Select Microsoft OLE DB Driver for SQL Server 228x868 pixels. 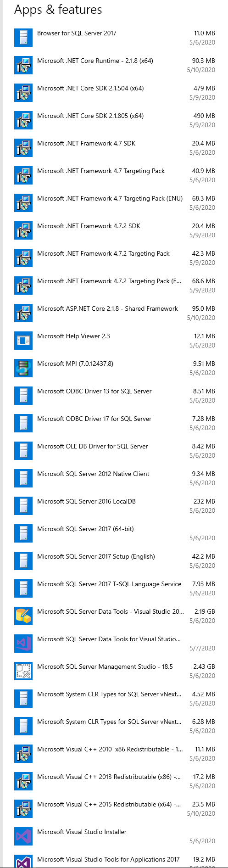[x=115, y=451]
